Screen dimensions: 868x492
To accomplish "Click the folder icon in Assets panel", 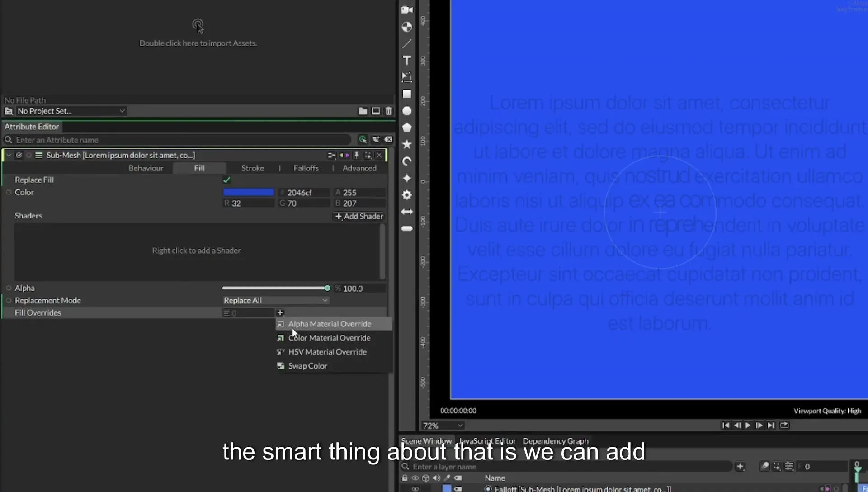I will 363,111.
